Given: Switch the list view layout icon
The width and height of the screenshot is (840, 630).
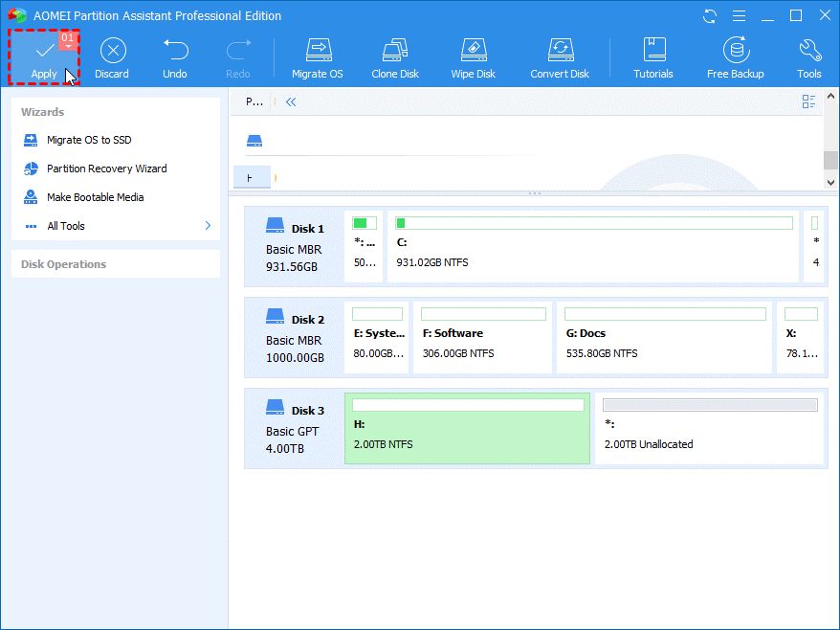Looking at the screenshot, I should pos(808,101).
